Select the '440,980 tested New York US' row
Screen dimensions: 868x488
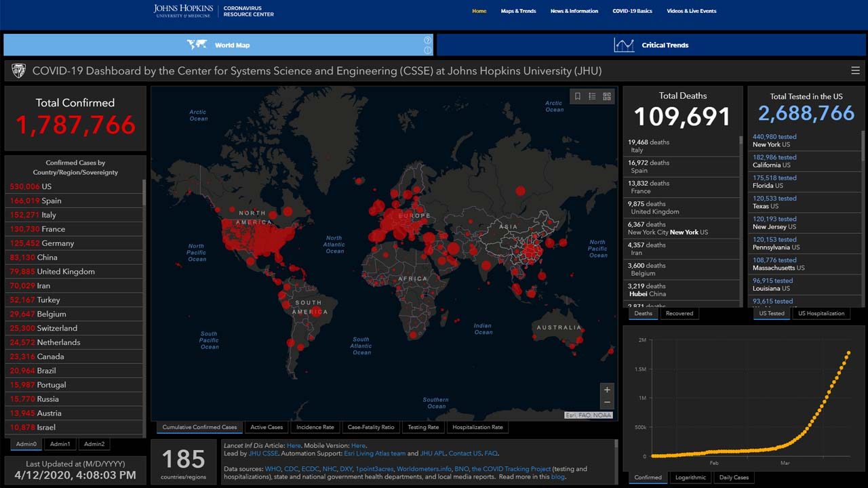804,140
